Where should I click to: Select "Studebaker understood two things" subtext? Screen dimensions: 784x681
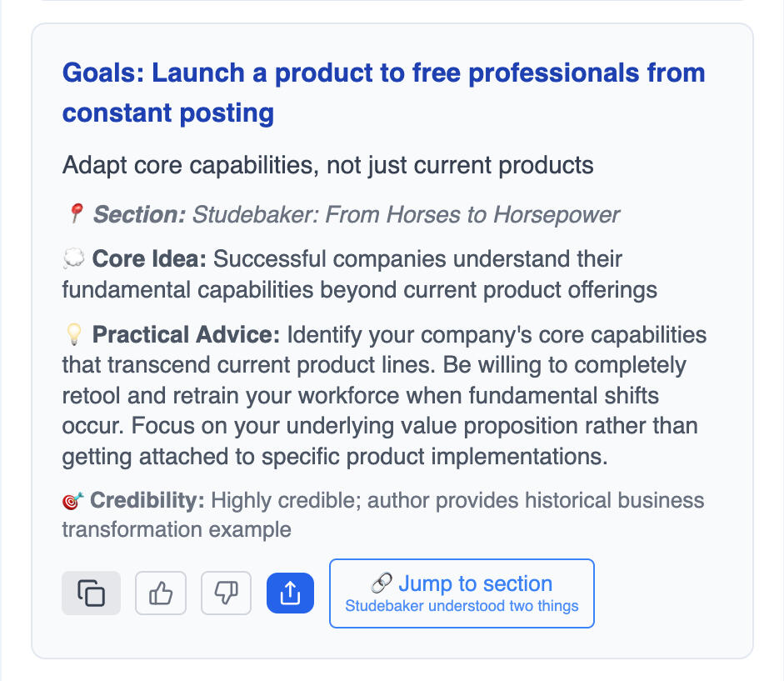(x=462, y=606)
